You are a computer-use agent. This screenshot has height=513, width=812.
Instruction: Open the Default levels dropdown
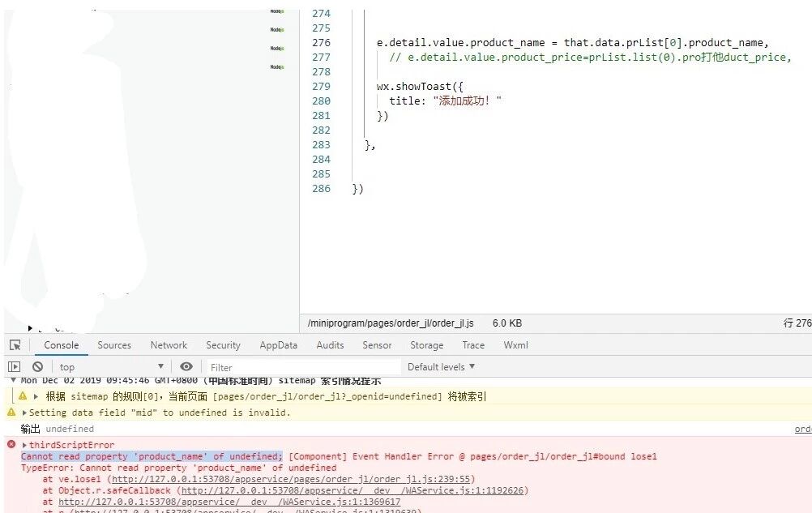[x=441, y=367]
